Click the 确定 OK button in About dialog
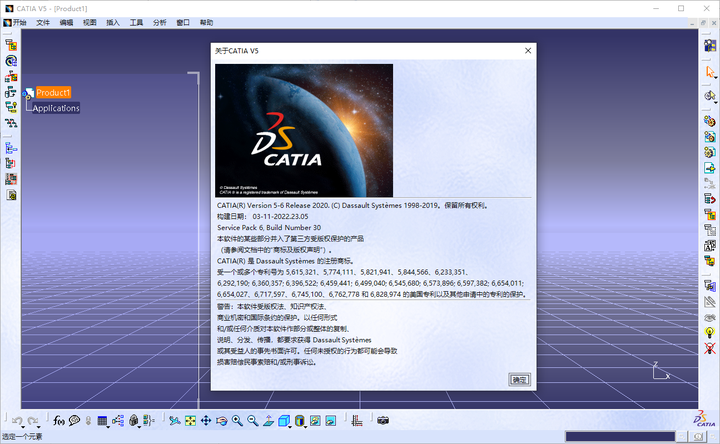Screen dimensions: 720x444 [x=520, y=380]
